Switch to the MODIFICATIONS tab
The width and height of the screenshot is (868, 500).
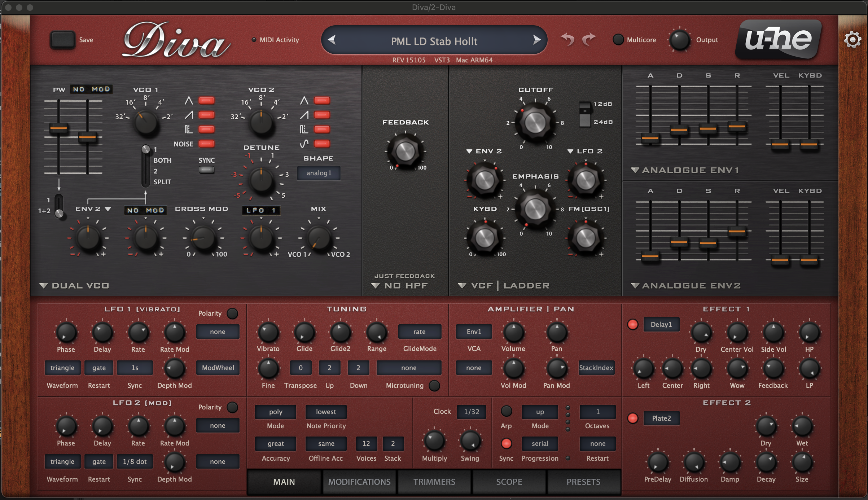click(359, 482)
